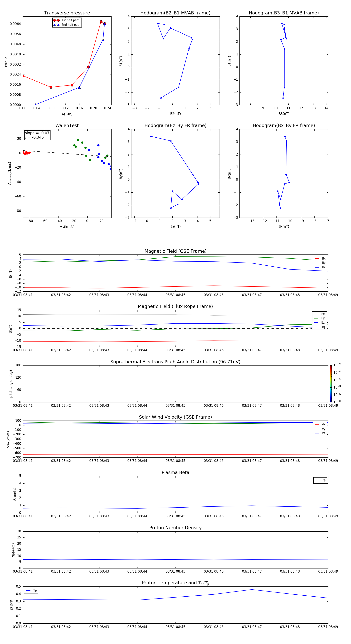Select the Vy legend entry

(320, 429)
